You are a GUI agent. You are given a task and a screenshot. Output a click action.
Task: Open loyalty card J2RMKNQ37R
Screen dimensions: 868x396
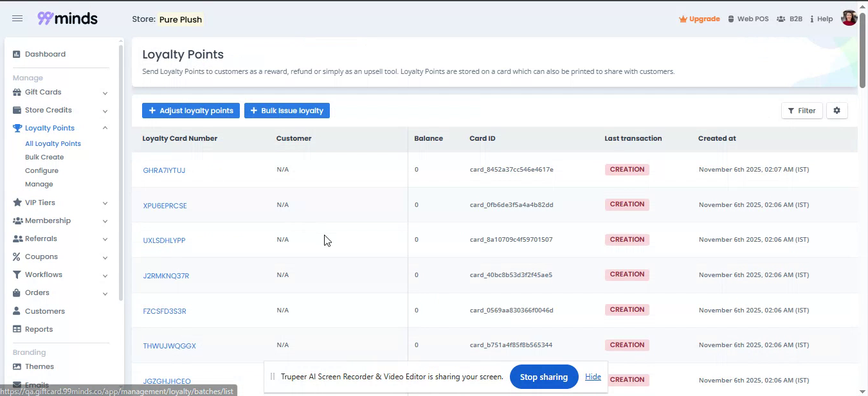(166, 276)
